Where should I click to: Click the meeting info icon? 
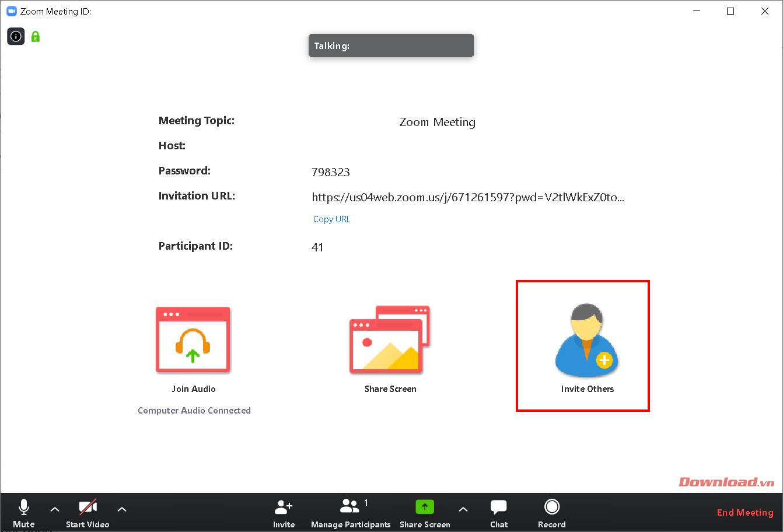(16, 37)
